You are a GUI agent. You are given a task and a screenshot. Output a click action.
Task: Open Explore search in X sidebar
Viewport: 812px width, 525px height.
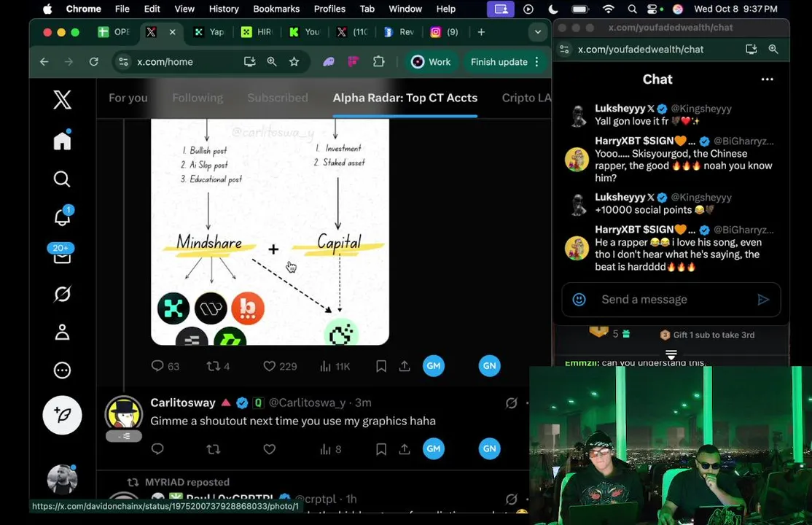pyautogui.click(x=62, y=179)
